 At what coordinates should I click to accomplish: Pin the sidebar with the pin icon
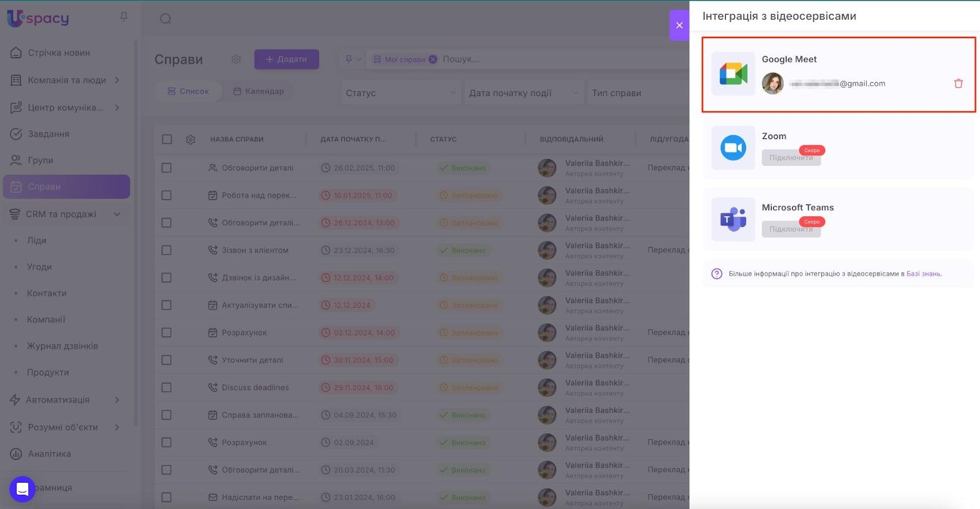pos(124,17)
